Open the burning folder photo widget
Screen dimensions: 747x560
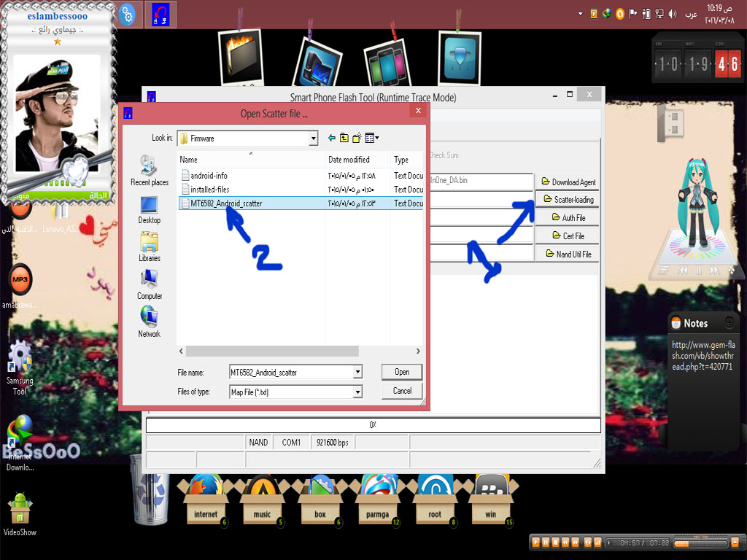coord(241,58)
